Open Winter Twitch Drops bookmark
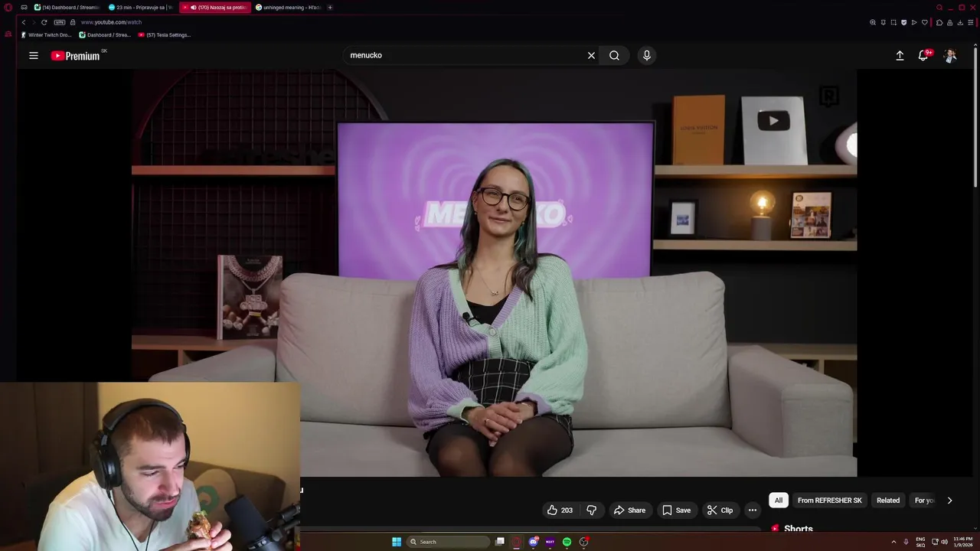Image resolution: width=980 pixels, height=551 pixels. point(47,35)
